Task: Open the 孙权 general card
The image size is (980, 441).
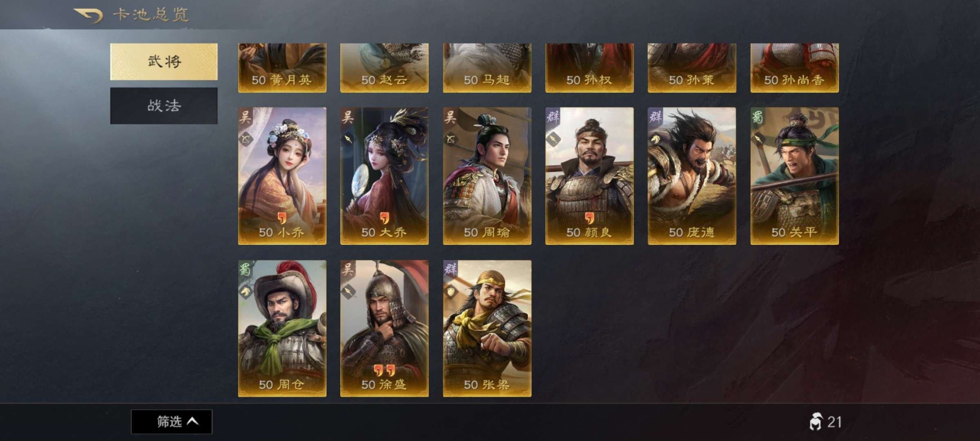Action: point(589,68)
